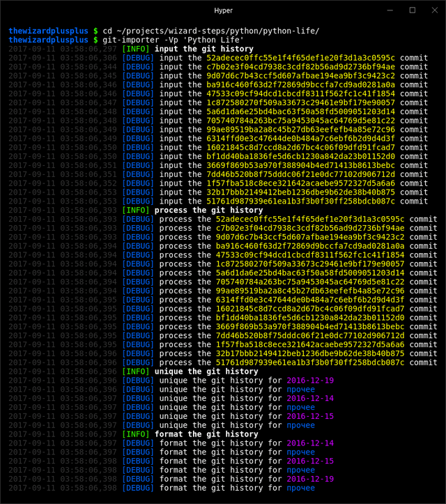Viewport: 446px width, 504px height.
Task: Click hash c7b02e3f04cd in the process section
Action: [x=310, y=228]
